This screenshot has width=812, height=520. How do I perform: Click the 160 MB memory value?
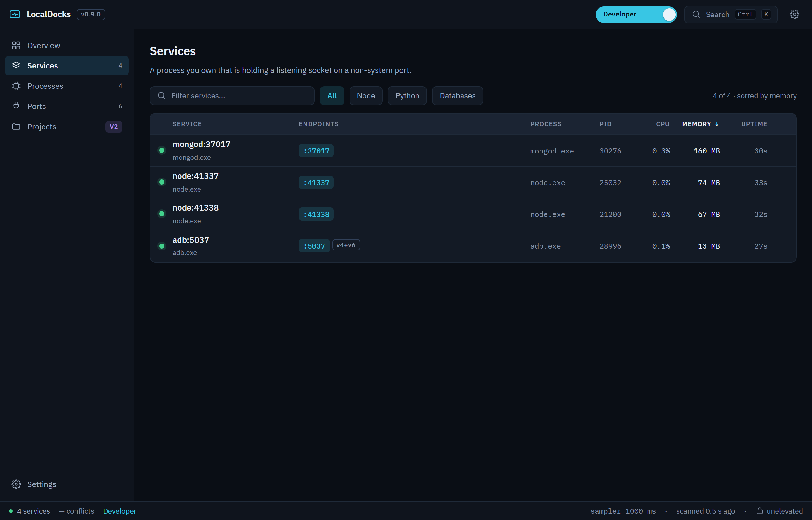pos(706,151)
